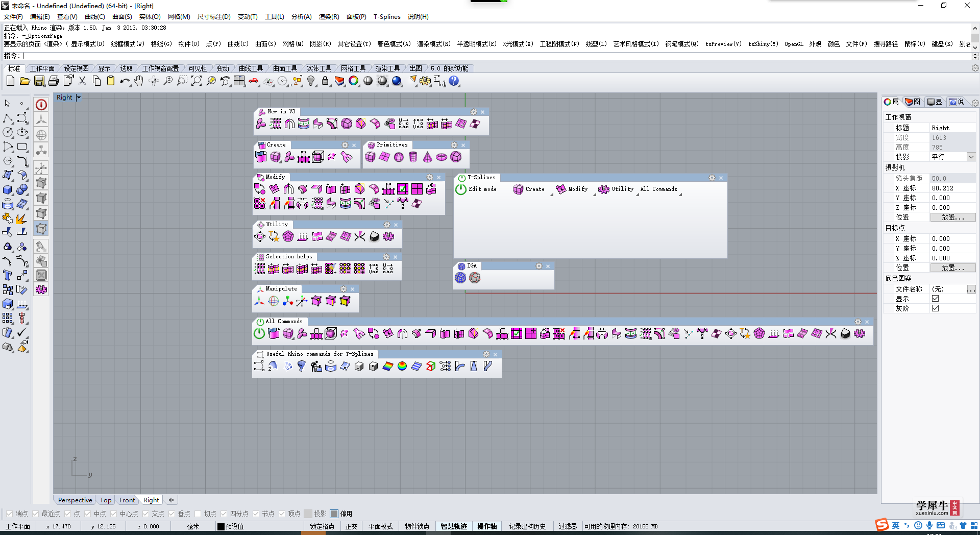Image resolution: width=980 pixels, height=535 pixels.
Task: Click the padlock lock objects icon
Action: 325,81
